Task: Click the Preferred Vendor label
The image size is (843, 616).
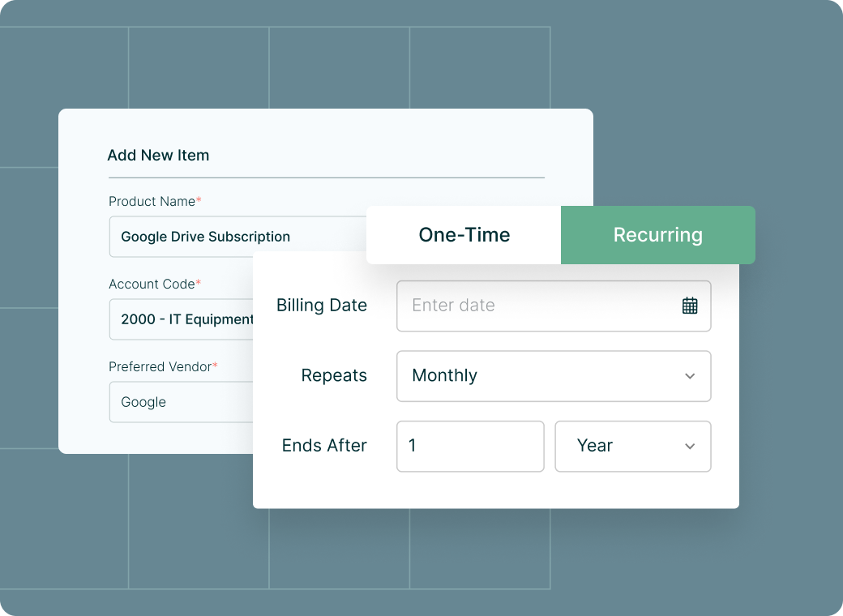Action: click(x=163, y=367)
